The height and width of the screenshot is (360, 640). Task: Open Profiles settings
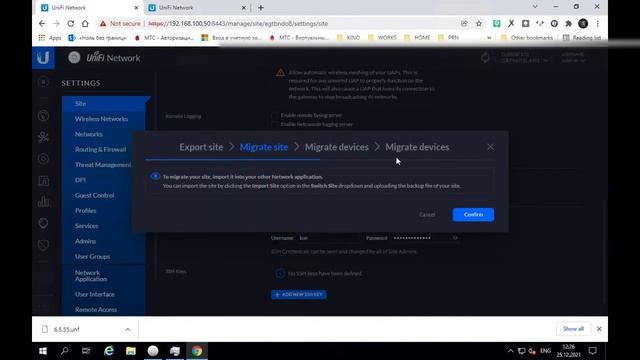85,211
